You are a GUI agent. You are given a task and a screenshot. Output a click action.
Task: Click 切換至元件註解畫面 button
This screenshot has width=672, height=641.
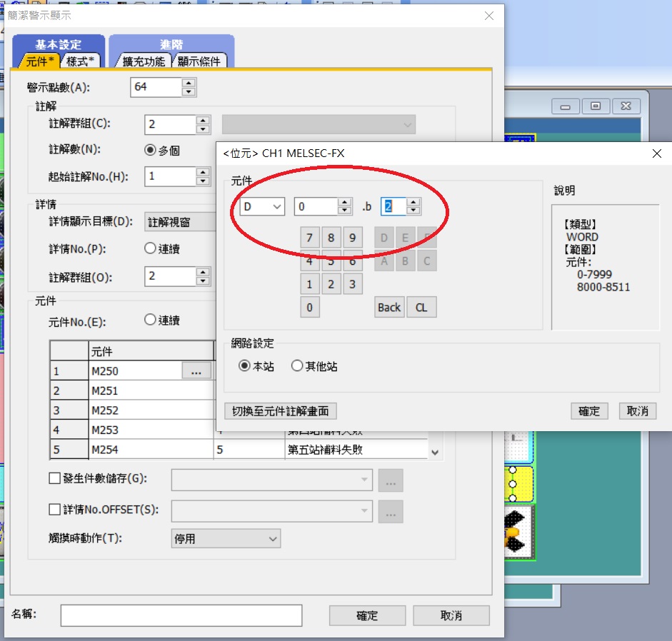[x=281, y=411]
